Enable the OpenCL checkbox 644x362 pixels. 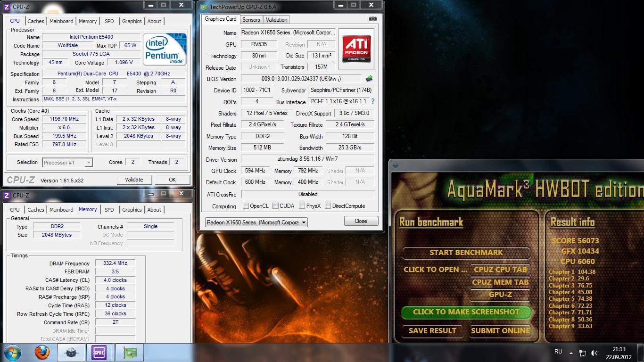click(x=246, y=206)
